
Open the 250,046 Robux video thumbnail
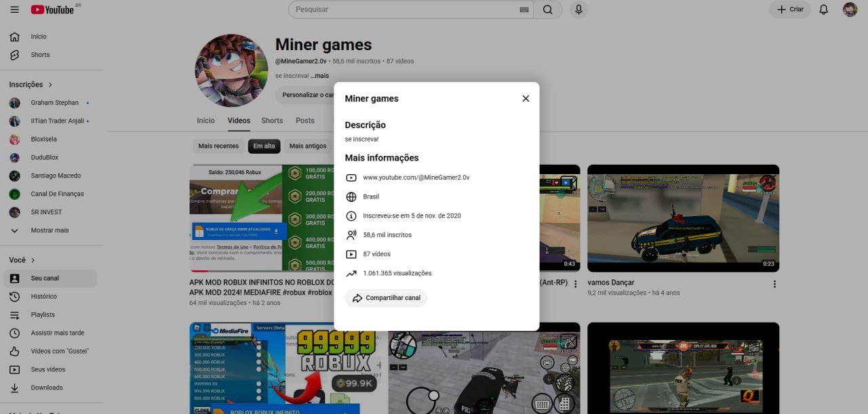(x=262, y=218)
